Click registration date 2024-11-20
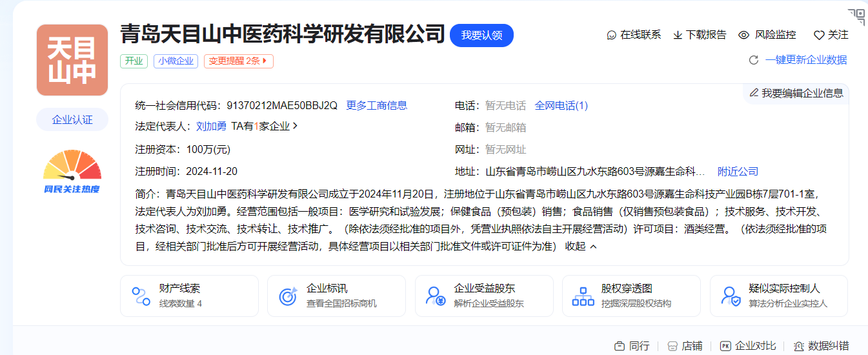Image resolution: width=868 pixels, height=355 pixels. pyautogui.click(x=212, y=172)
